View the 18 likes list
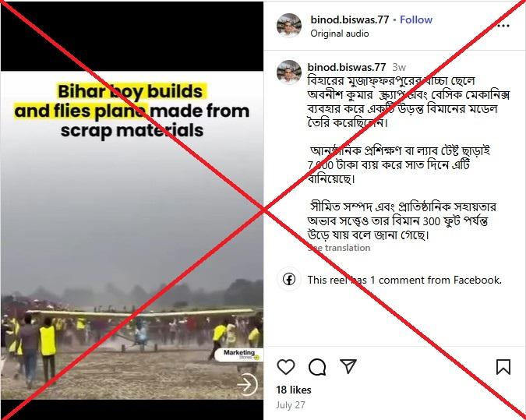 (x=294, y=390)
